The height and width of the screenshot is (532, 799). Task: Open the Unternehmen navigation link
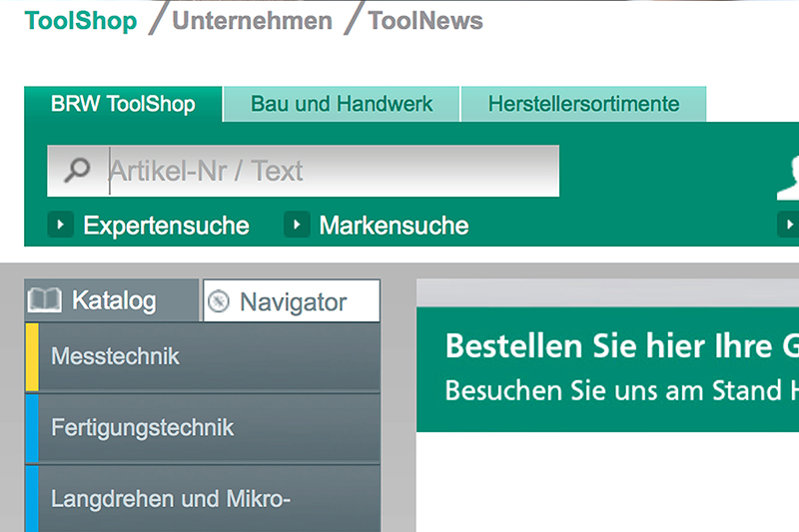click(253, 21)
